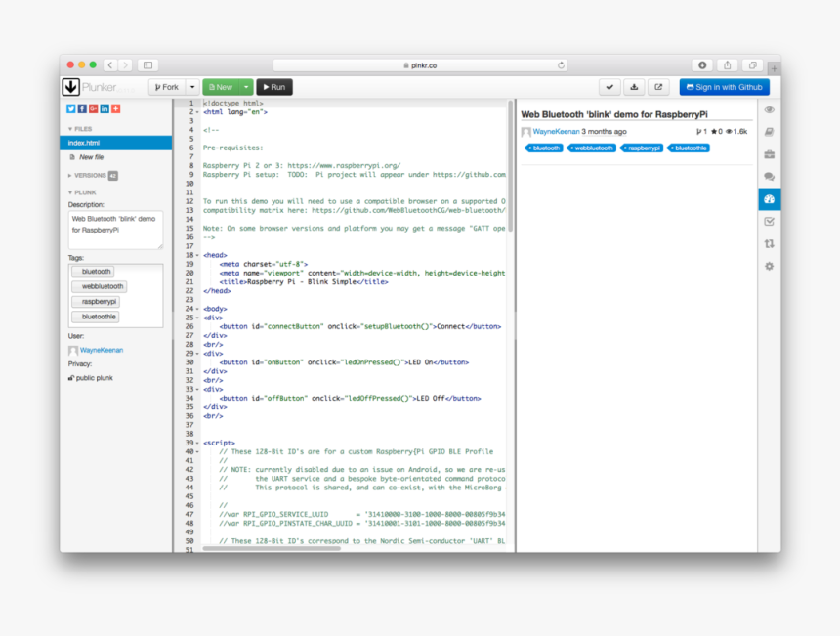The height and width of the screenshot is (636, 840).
Task: Click the user avatar beside WayneKeenan in sidebar
Action: tap(73, 351)
